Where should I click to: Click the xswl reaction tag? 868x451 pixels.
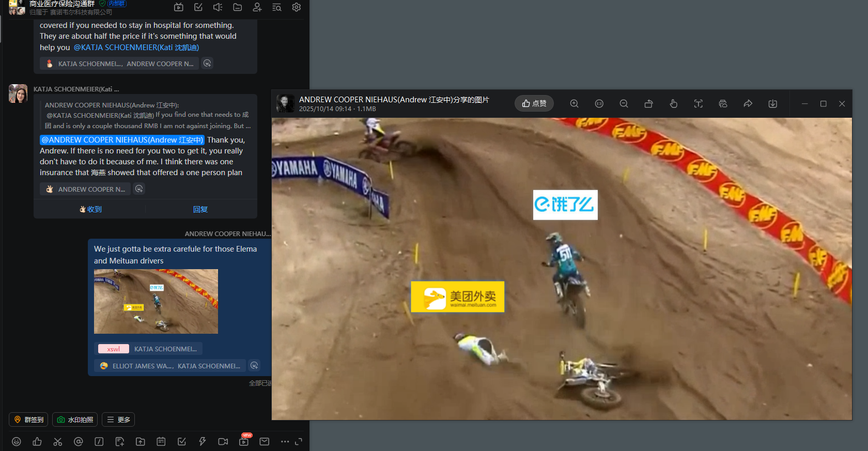tap(114, 349)
